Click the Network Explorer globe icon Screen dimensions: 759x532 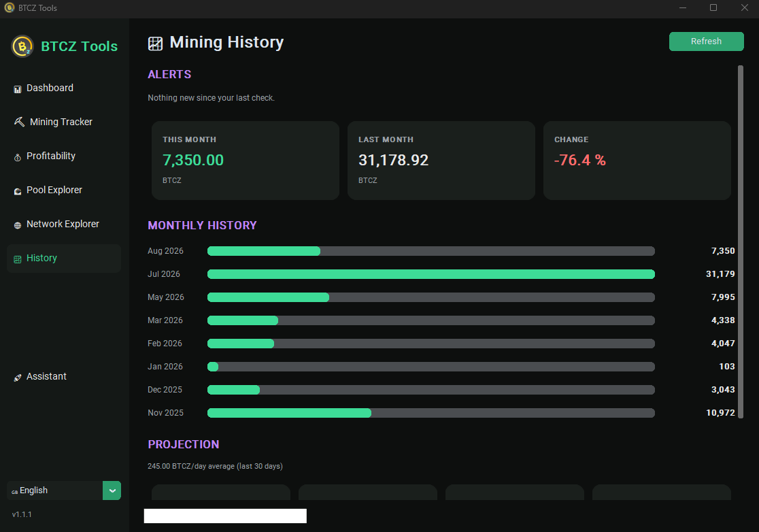[x=18, y=225]
